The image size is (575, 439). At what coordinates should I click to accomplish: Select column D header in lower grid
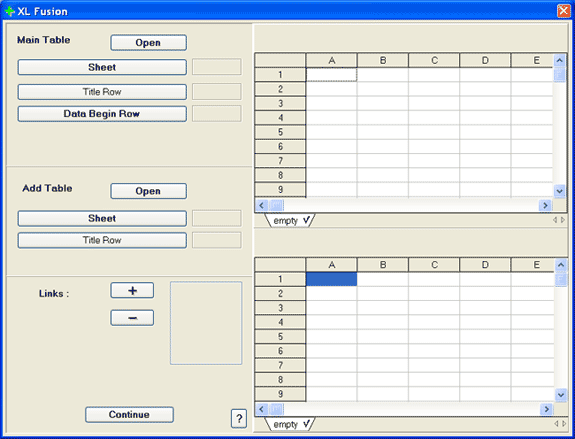point(485,265)
